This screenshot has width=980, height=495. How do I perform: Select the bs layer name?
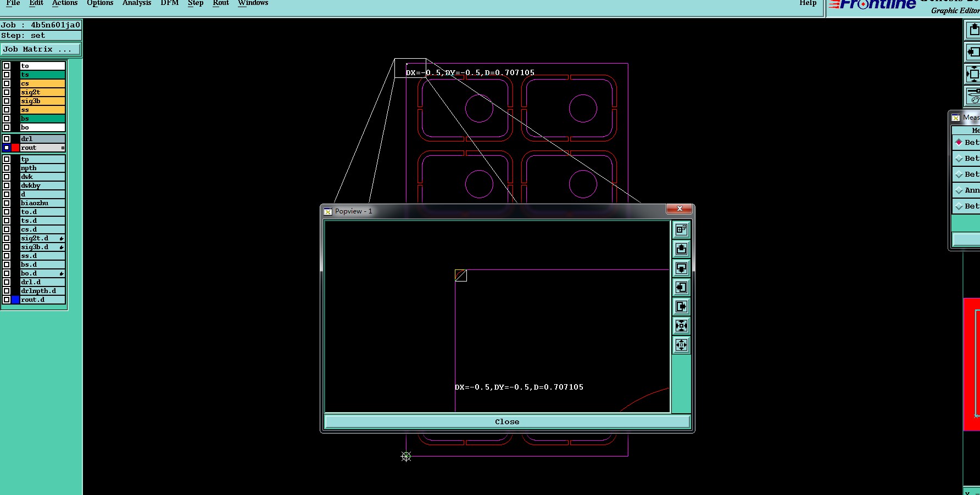(43, 119)
